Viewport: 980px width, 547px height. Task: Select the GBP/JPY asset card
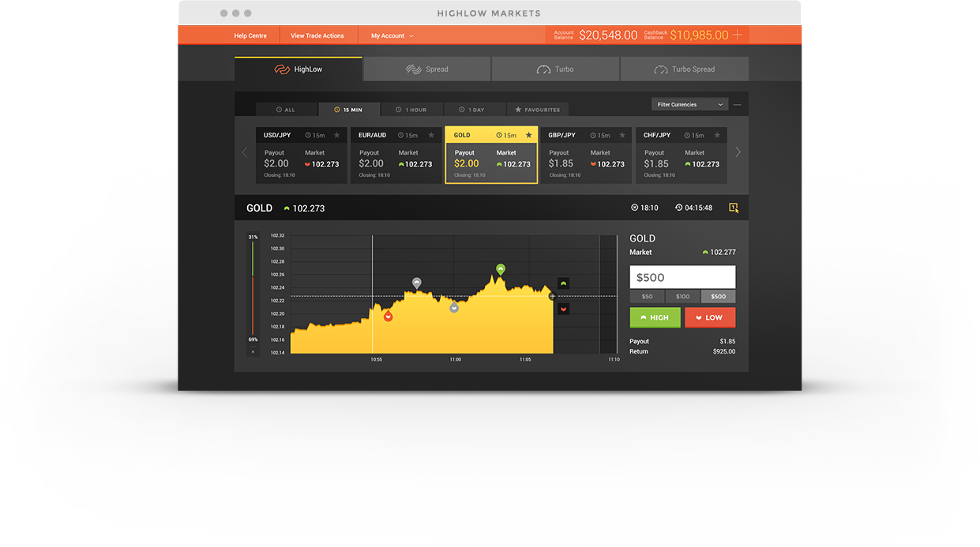(x=587, y=155)
